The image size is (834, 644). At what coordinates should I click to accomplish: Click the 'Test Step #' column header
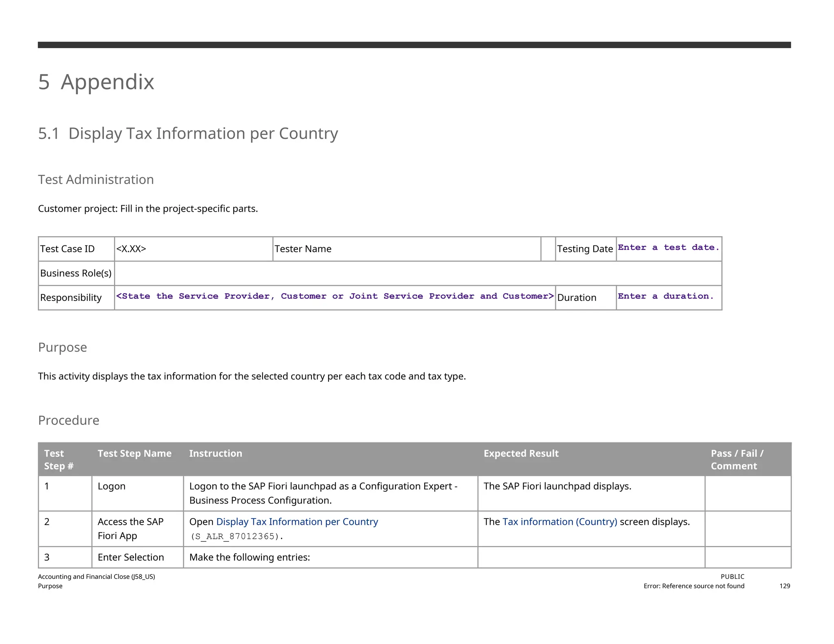(x=65, y=460)
